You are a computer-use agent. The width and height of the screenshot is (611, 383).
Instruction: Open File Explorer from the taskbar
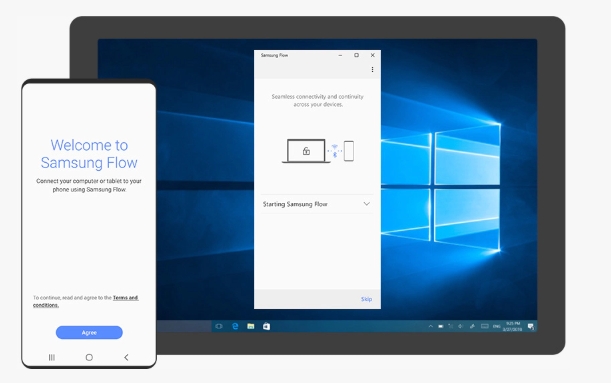click(x=251, y=326)
